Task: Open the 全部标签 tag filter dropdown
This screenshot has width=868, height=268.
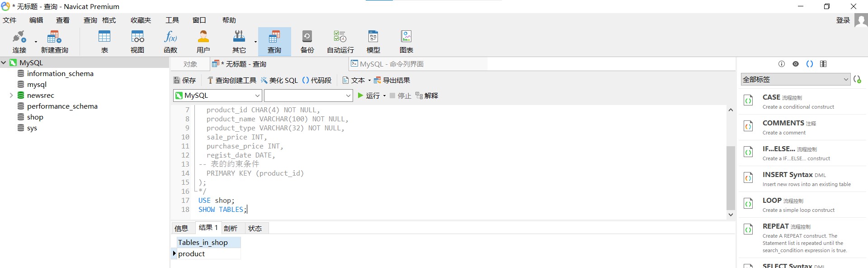Action: [796, 79]
